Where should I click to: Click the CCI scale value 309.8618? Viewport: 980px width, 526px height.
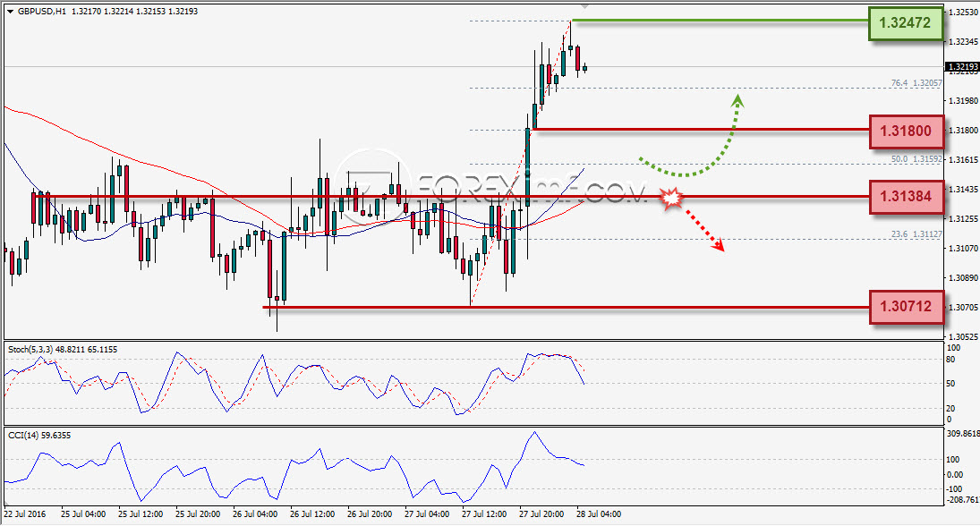pos(963,433)
